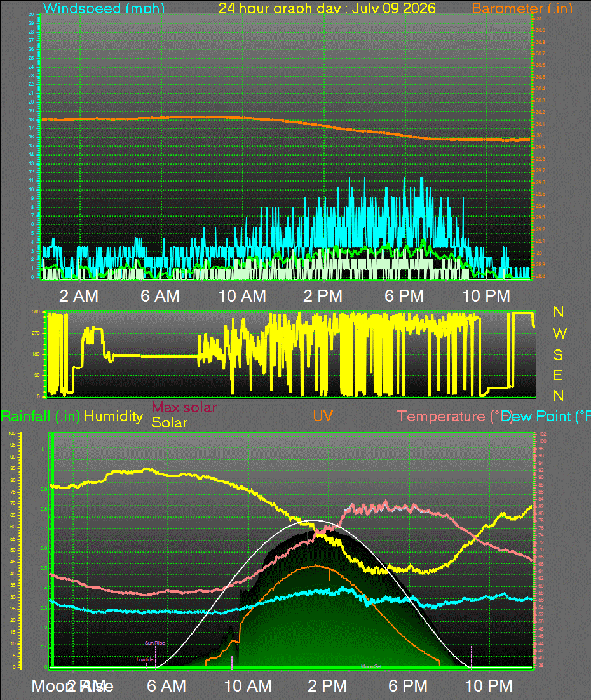Image resolution: width=591 pixels, height=700 pixels.
Task: Click the "Max solar" legend label
Action: pos(184,407)
